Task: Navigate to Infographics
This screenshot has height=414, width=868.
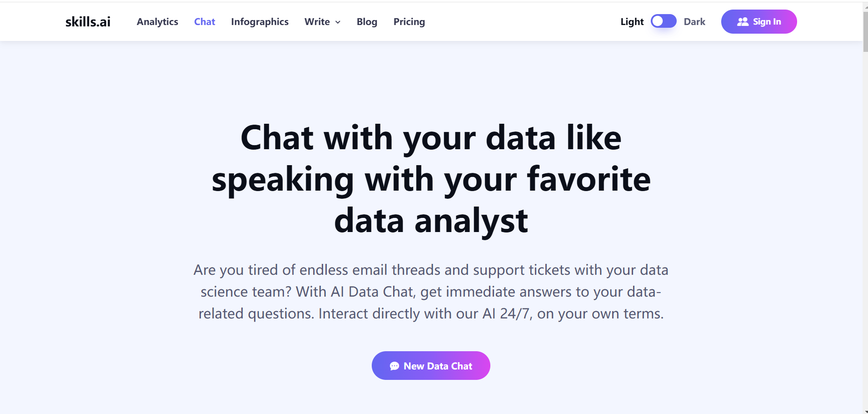Action: pyautogui.click(x=259, y=22)
